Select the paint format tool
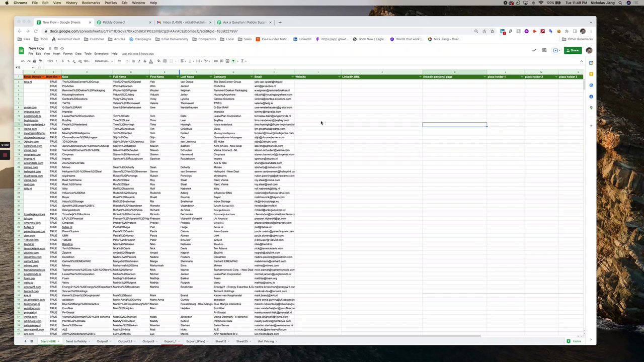The height and width of the screenshot is (362, 644). pyautogui.click(x=40, y=61)
